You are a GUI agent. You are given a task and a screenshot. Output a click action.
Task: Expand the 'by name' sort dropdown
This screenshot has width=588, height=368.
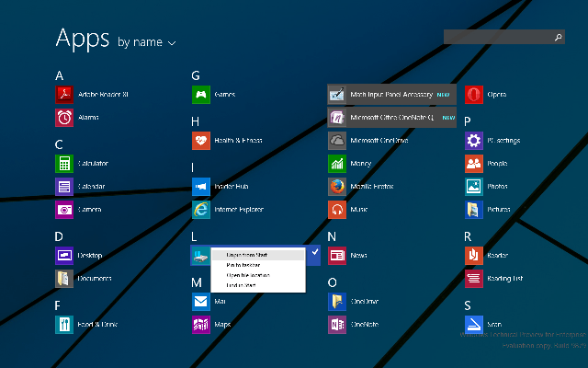[x=147, y=42]
